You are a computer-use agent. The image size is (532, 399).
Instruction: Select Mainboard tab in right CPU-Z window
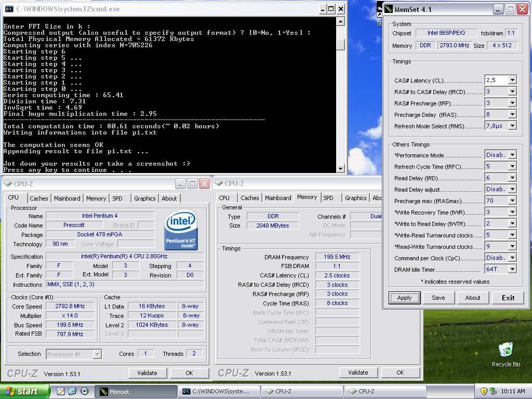278,198
